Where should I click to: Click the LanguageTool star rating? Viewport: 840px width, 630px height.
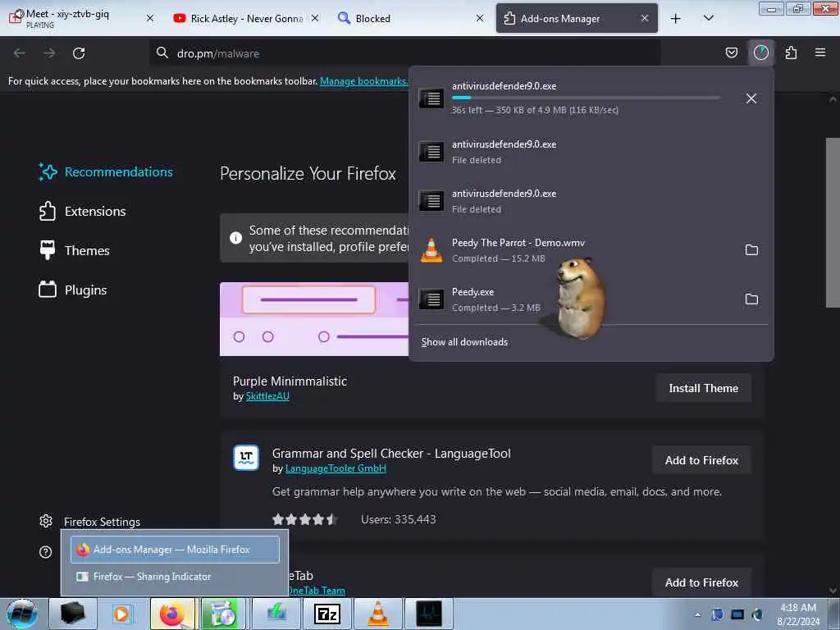(x=304, y=519)
